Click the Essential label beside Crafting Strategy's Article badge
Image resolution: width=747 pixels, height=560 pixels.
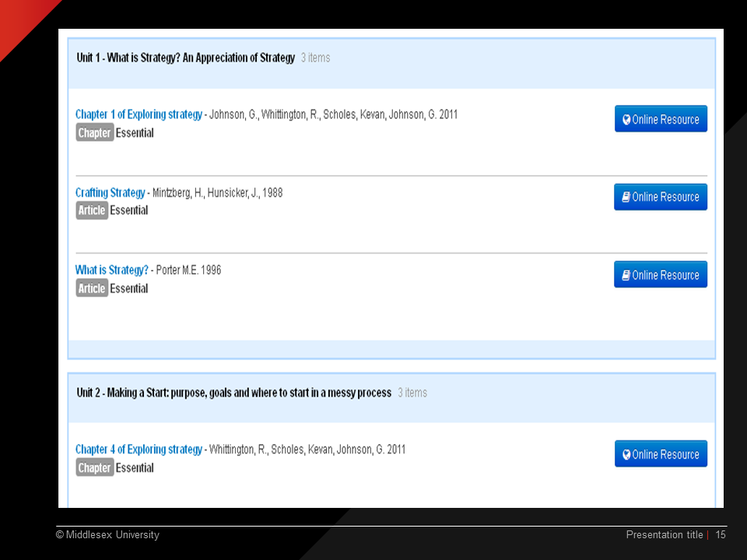click(x=129, y=211)
